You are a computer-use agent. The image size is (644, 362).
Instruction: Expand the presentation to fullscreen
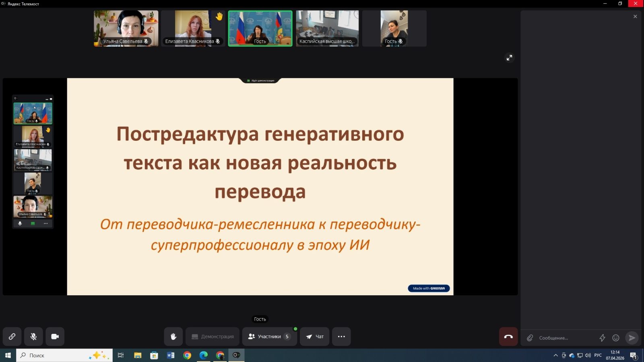[x=510, y=58]
